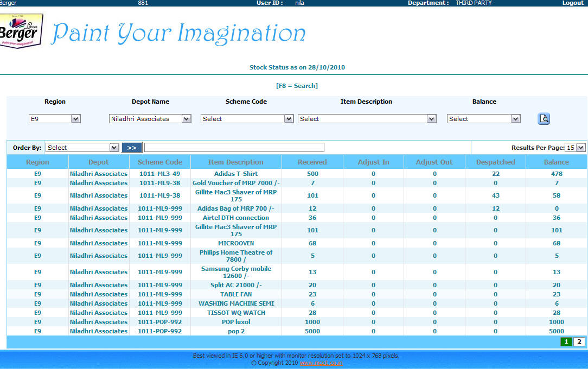Open the Depot Name dropdown Niladhri Associates
This screenshot has height=386, width=588.
150,119
